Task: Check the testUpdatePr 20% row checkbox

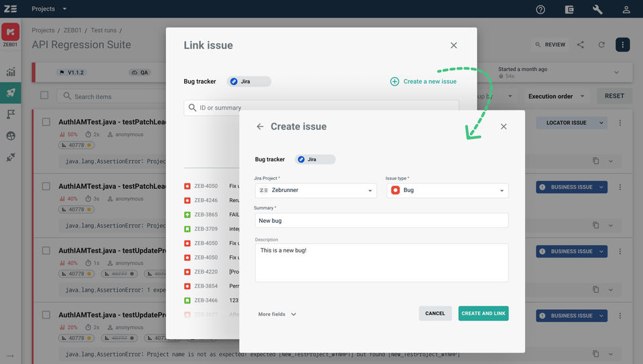Action: [46, 315]
